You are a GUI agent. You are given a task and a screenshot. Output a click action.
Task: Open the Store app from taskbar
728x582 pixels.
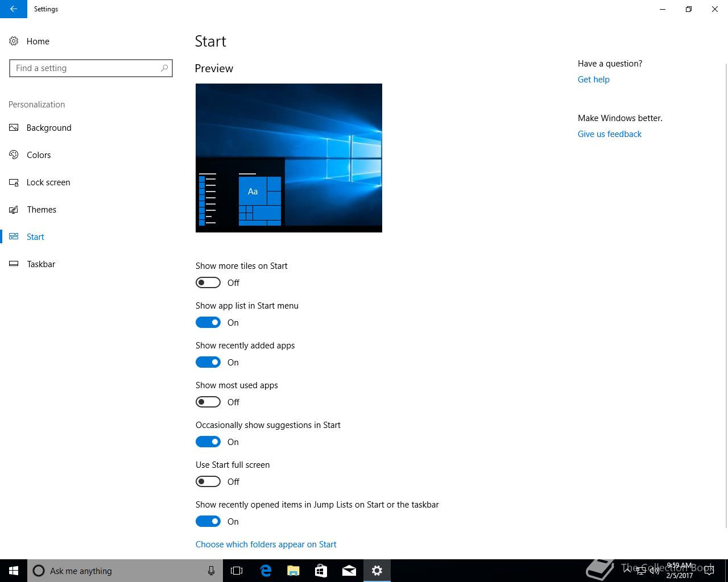tap(321, 571)
